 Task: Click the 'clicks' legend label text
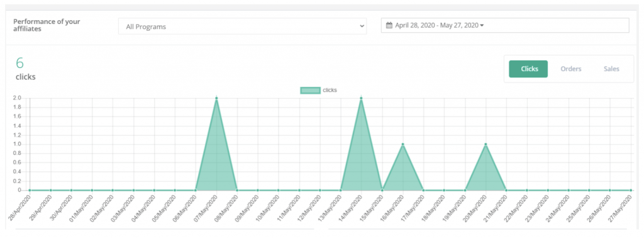[x=330, y=90]
